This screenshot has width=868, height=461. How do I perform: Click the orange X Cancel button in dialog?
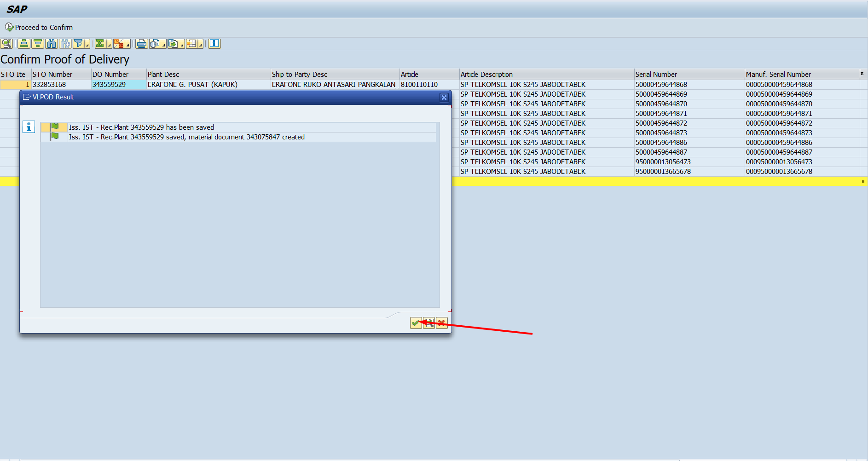tap(441, 323)
